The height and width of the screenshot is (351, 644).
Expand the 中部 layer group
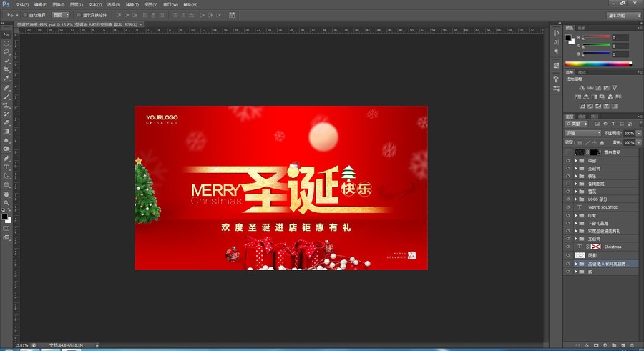[x=576, y=161]
